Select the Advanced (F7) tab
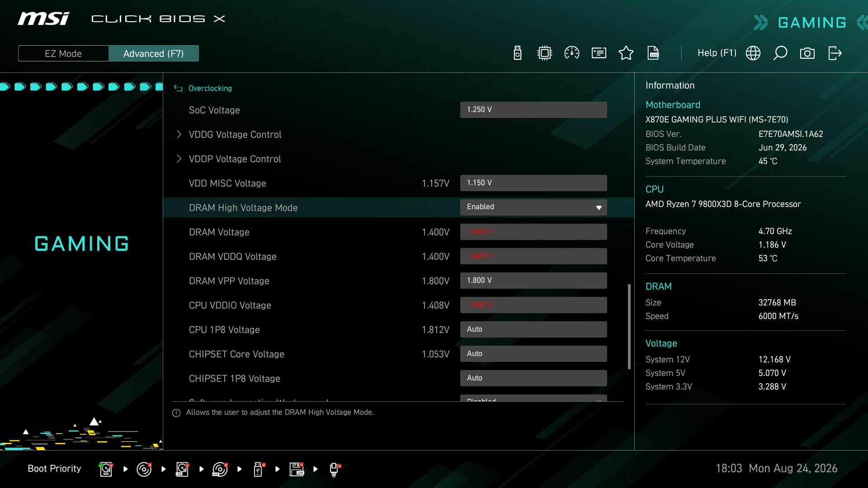 click(x=154, y=53)
